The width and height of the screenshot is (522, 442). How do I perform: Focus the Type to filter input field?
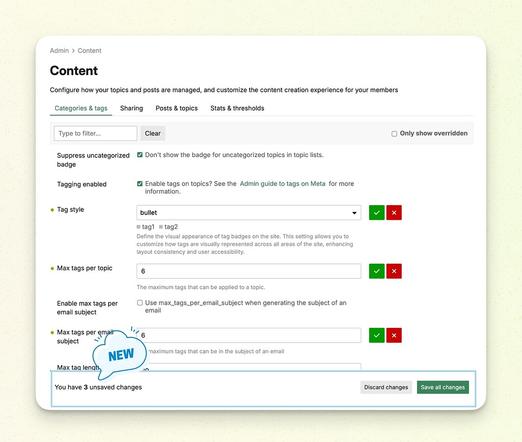pyautogui.click(x=95, y=133)
